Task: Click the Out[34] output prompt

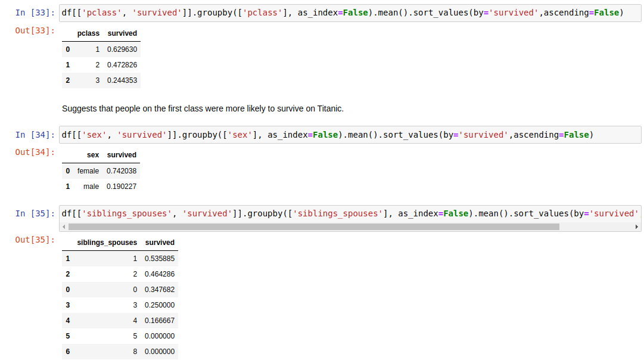Action: point(35,153)
